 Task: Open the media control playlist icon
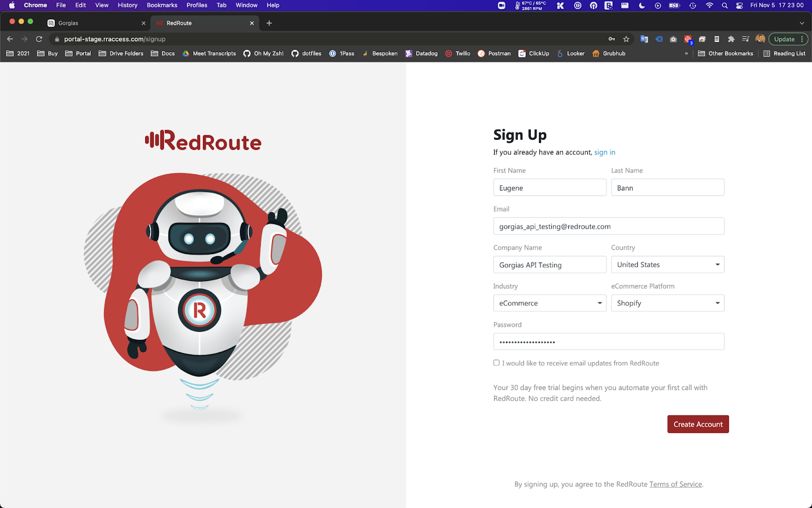point(746,39)
